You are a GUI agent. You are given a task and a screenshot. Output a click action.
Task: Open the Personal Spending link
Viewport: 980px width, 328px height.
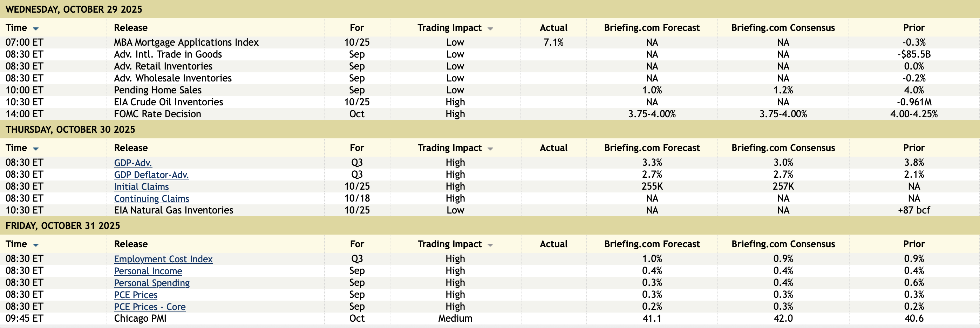[152, 283]
